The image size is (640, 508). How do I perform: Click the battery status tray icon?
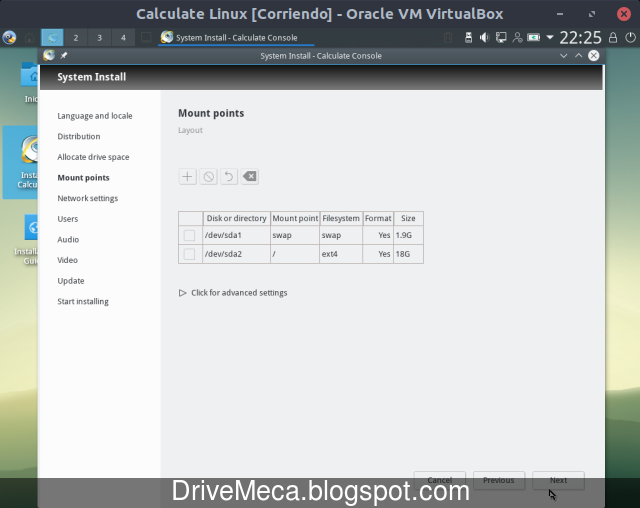(533, 38)
